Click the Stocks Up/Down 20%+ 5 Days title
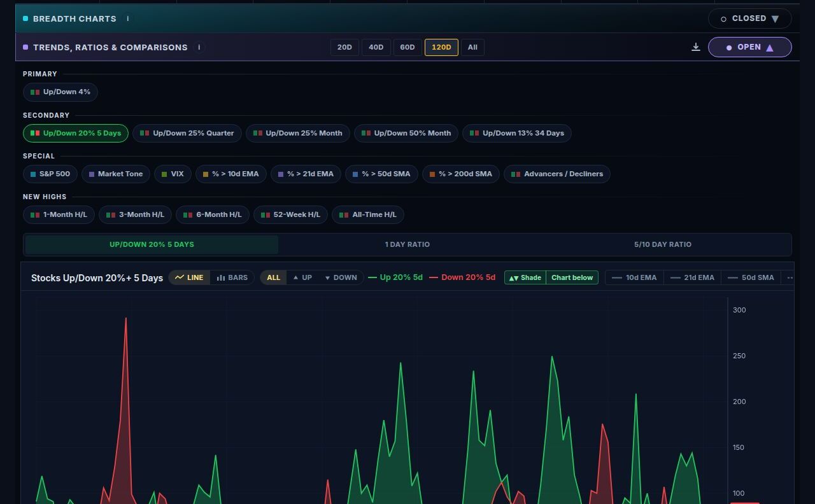This screenshot has width=815, height=504. [x=97, y=278]
